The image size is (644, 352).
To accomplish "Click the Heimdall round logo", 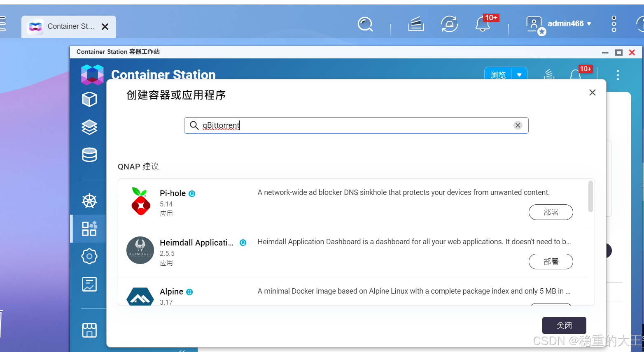I will 140,250.
